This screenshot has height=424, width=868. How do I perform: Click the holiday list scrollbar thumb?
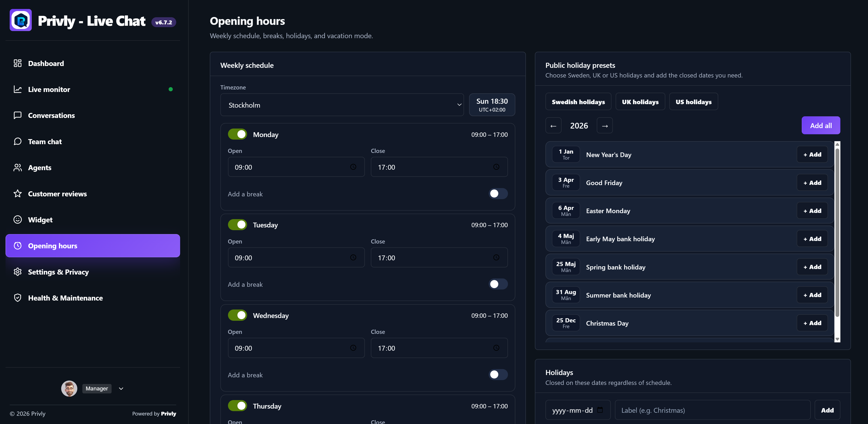pyautogui.click(x=837, y=232)
